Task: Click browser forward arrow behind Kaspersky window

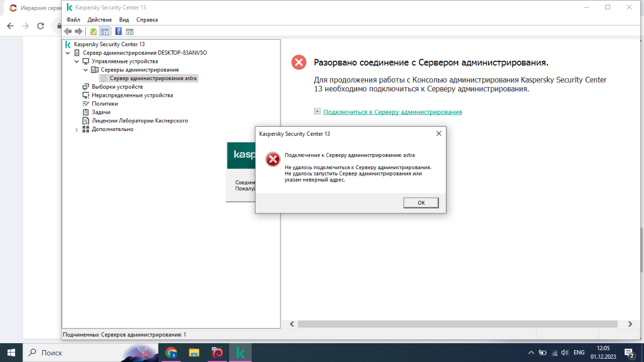Action: [25, 26]
